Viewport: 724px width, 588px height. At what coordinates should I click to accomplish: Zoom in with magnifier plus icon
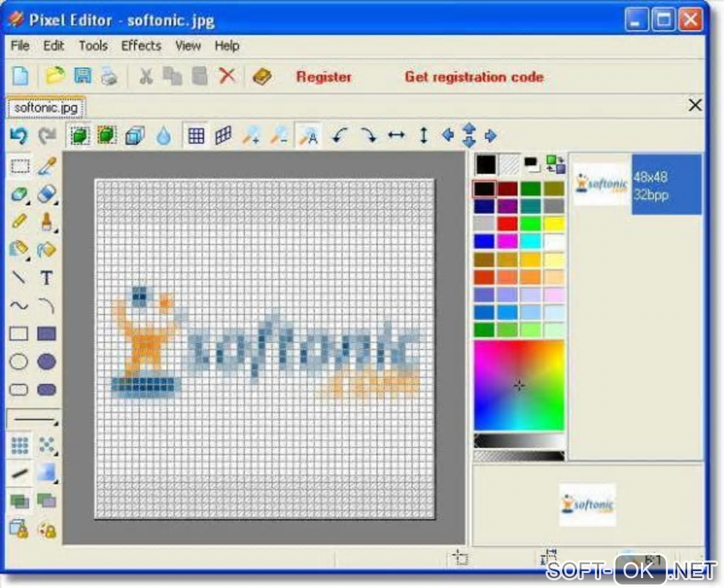click(x=251, y=136)
